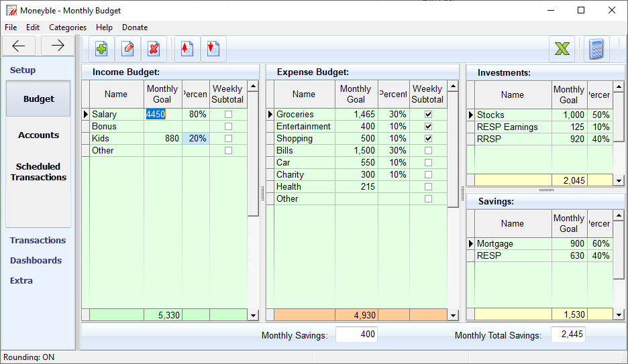Image resolution: width=628 pixels, height=364 pixels.
Task: Open the Help menu
Action: (x=104, y=27)
